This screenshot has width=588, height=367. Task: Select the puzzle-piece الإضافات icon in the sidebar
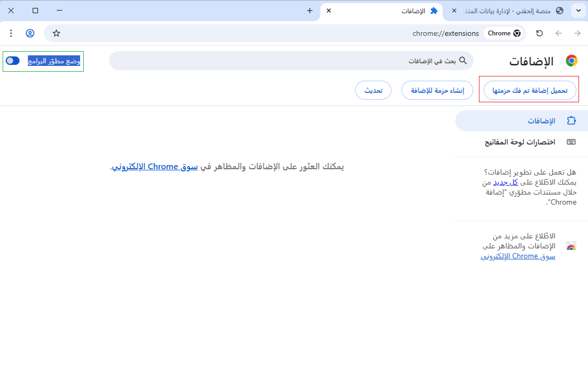[571, 120]
